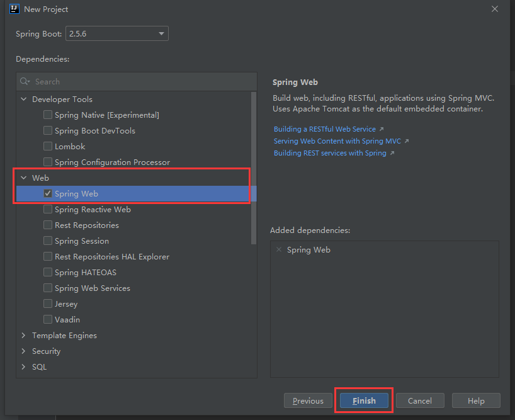Remove Spring Web from added dependencies

click(279, 249)
